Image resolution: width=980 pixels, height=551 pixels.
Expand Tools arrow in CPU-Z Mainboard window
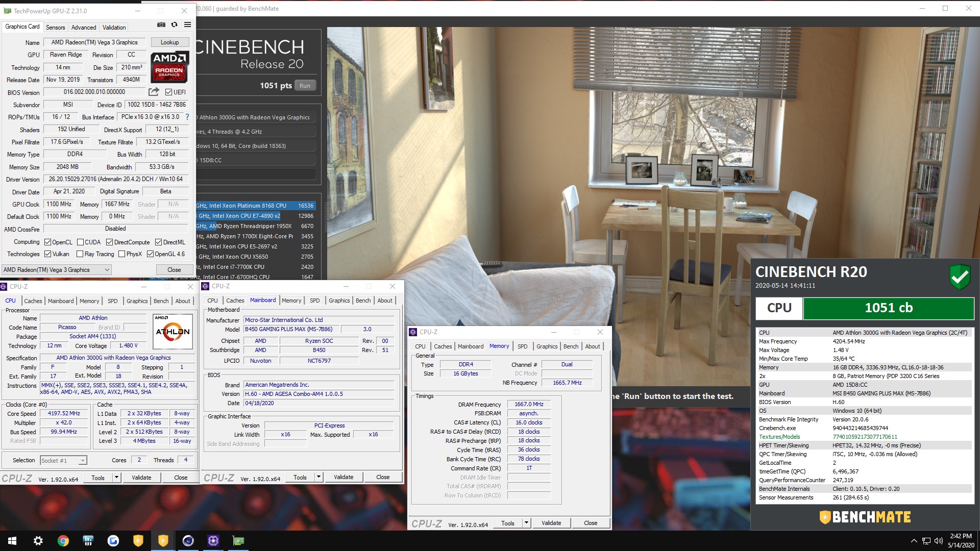[318, 477]
